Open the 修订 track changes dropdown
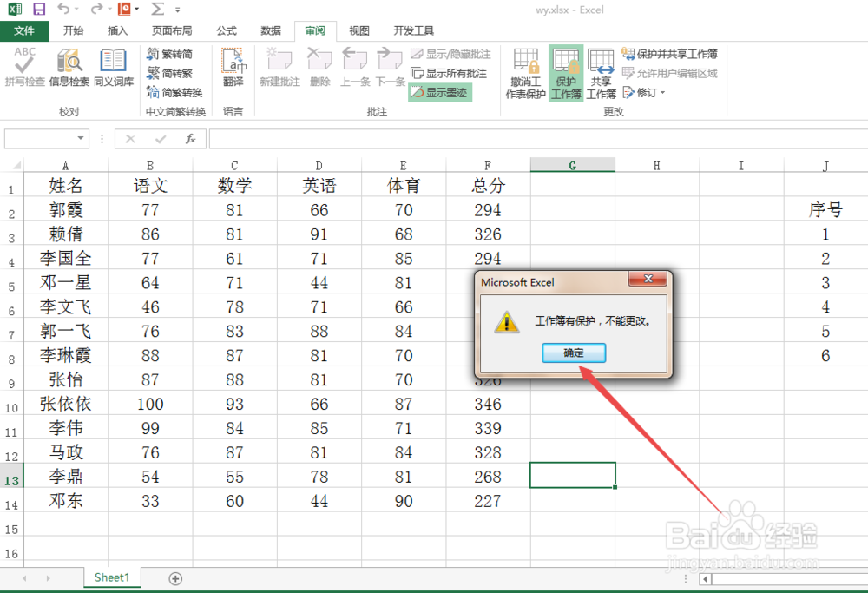 click(x=661, y=92)
